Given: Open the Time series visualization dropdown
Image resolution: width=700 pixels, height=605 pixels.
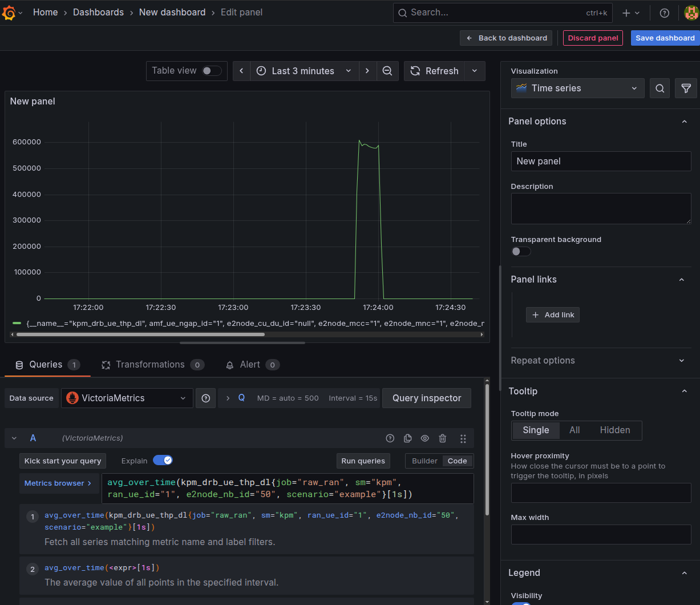Looking at the screenshot, I should (x=577, y=88).
